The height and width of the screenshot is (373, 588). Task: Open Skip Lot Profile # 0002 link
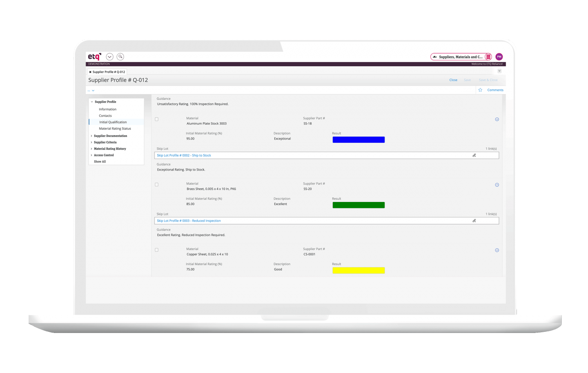point(184,155)
